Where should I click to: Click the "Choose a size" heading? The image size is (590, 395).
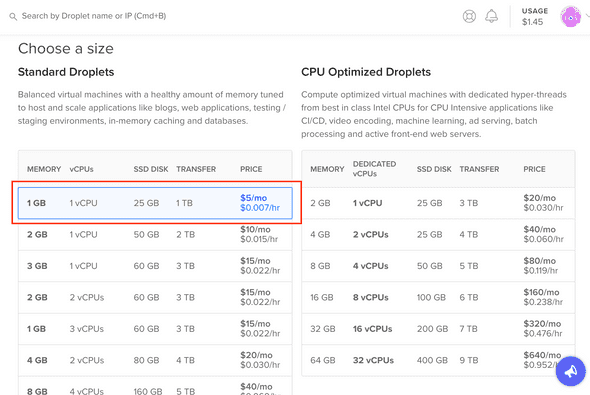pos(66,49)
